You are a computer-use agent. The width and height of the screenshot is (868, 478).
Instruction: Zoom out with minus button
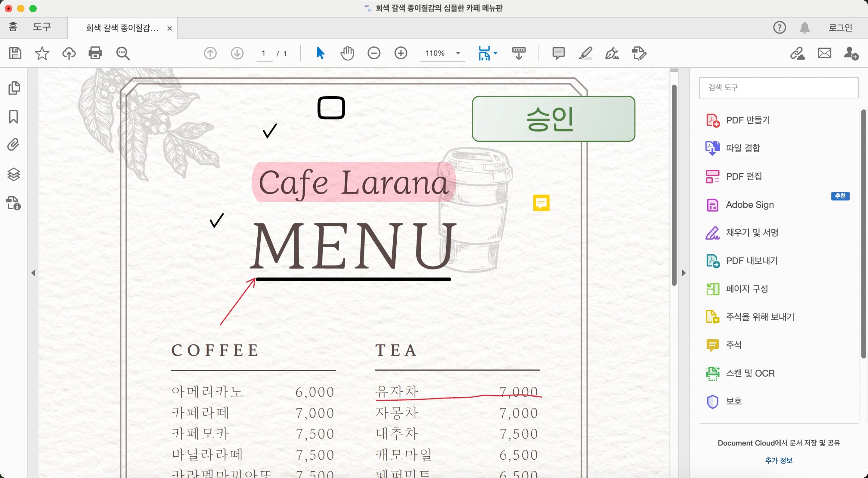374,53
